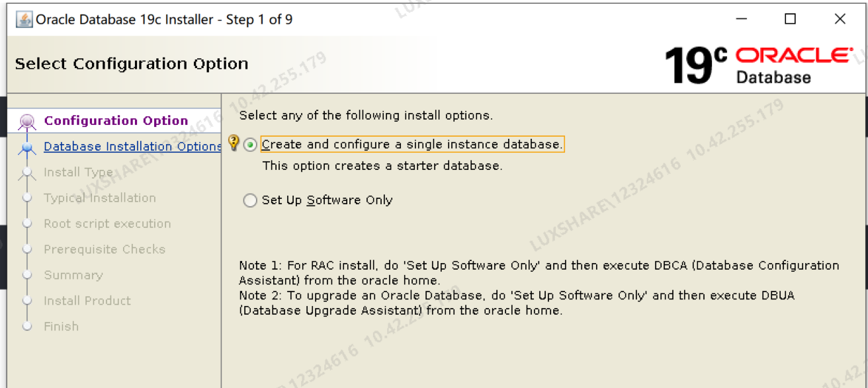The height and width of the screenshot is (388, 868).
Task: Click the Summary step circle icon
Action: 26,275
